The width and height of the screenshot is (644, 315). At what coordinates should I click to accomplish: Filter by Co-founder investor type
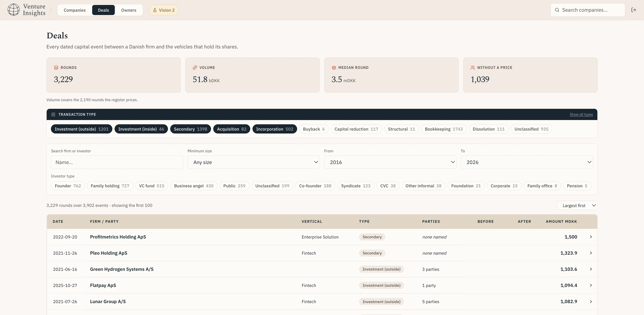(x=315, y=186)
